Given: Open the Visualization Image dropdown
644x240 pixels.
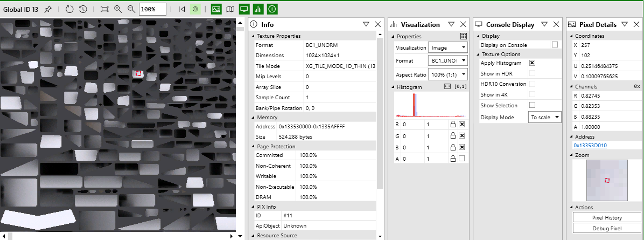Looking at the screenshot, I should point(447,48).
